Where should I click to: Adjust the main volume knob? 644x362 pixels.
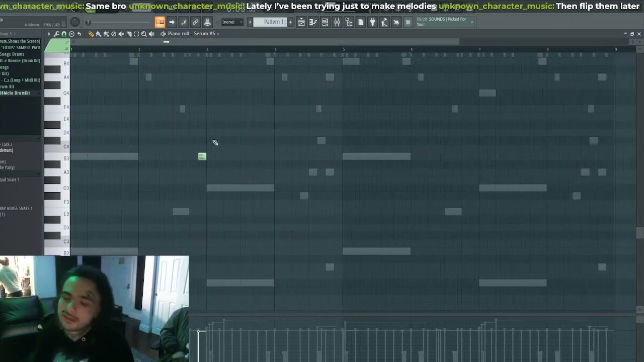pyautogui.click(x=74, y=22)
